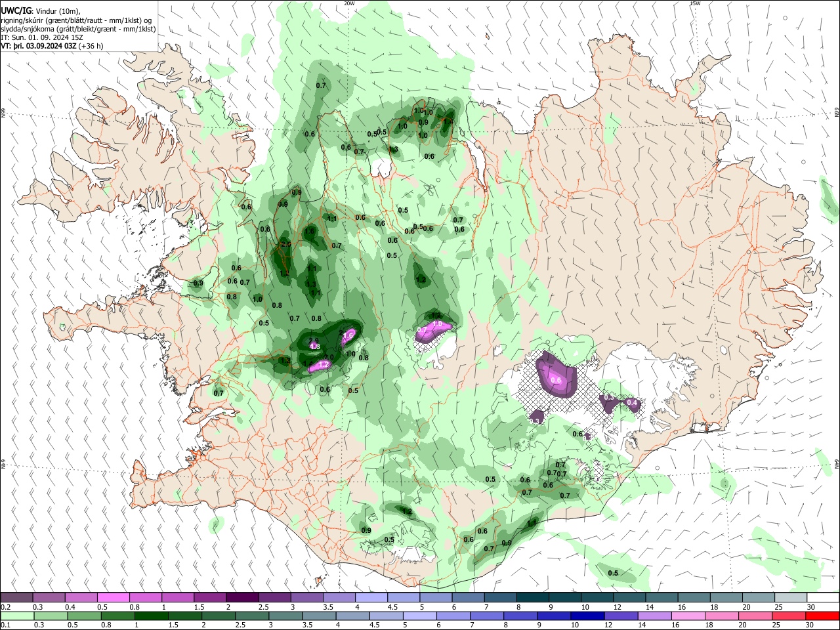The width and height of the screenshot is (840, 630).
Task: Pick the navy blue 10 swatch in the rain legend
Action: (586, 616)
